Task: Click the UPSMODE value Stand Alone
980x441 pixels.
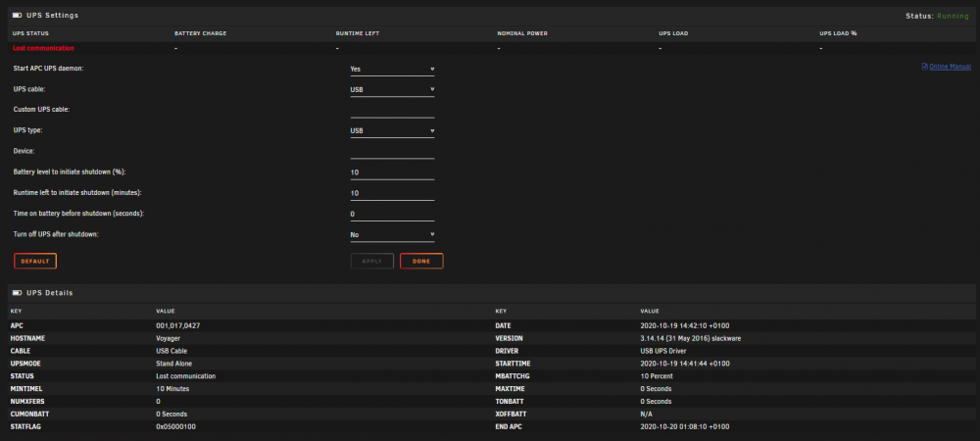Action: pos(173,364)
